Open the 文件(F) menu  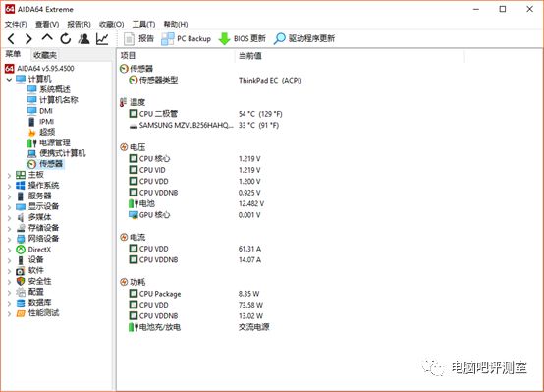point(16,24)
